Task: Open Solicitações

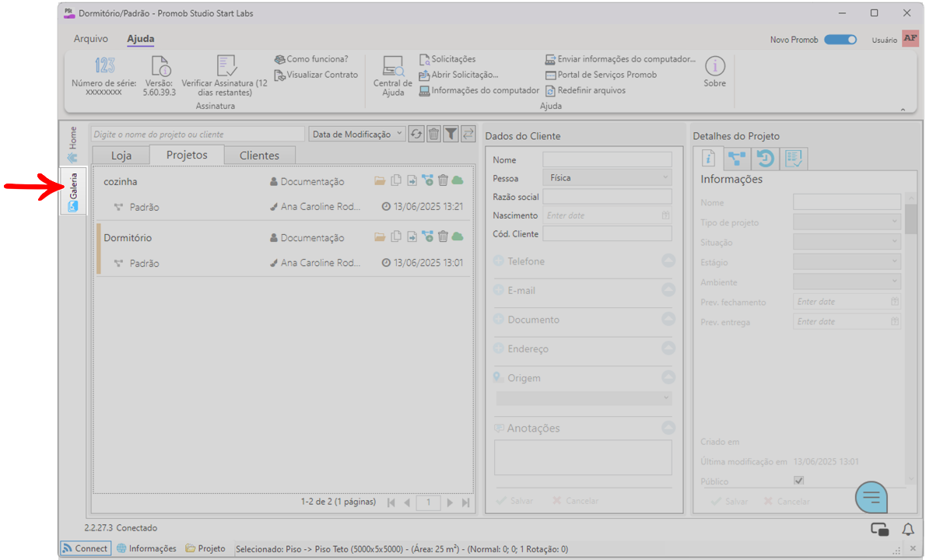Action: 447,59
